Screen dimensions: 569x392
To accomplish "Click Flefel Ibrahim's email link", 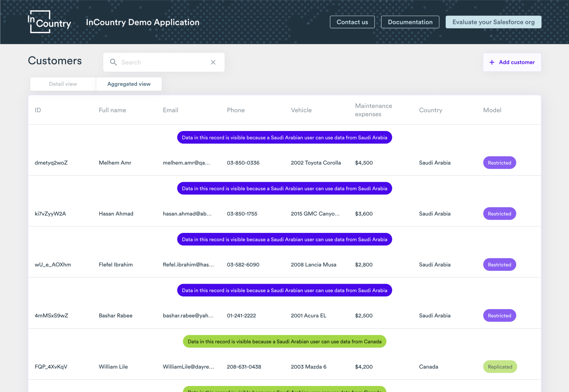I will [188, 264].
